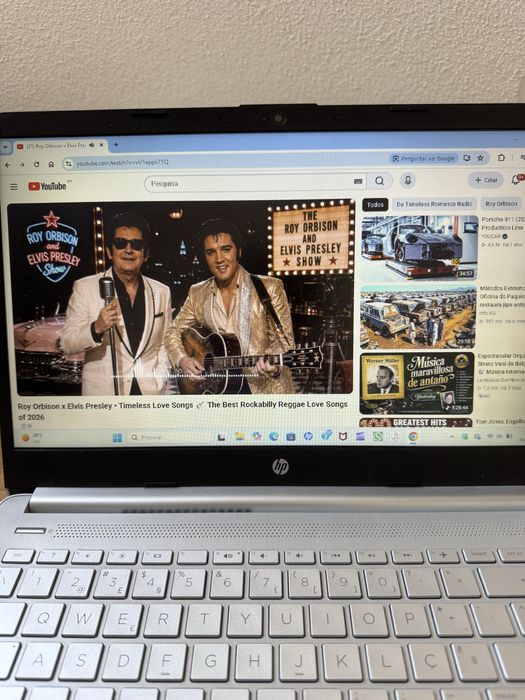Click Perguntar ao Google button

[424, 158]
